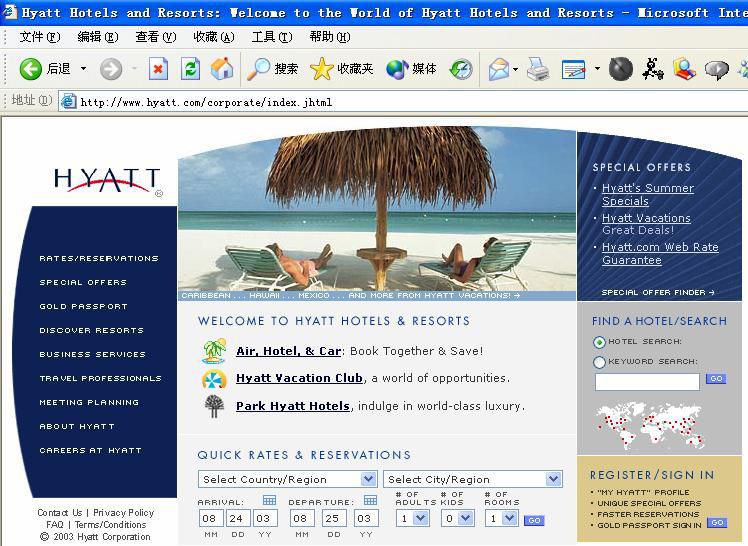The height and width of the screenshot is (546, 748).
Task: Click the Find a Hotel search text field
Action: tap(647, 381)
